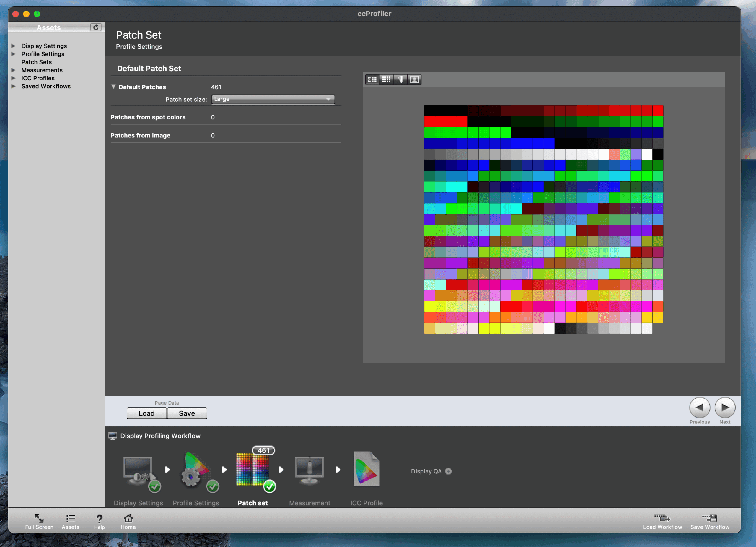Image resolution: width=756 pixels, height=547 pixels.
Task: Click the summary list view icon above preview
Action: 372,79
